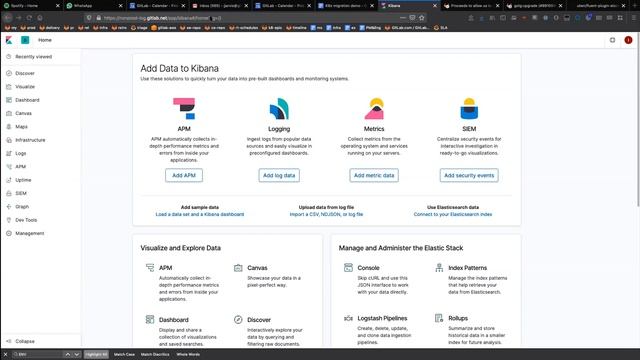This screenshot has height=360, width=640.
Task: Collapse the Kibana side navigation
Action: pyautogui.click(x=24, y=341)
